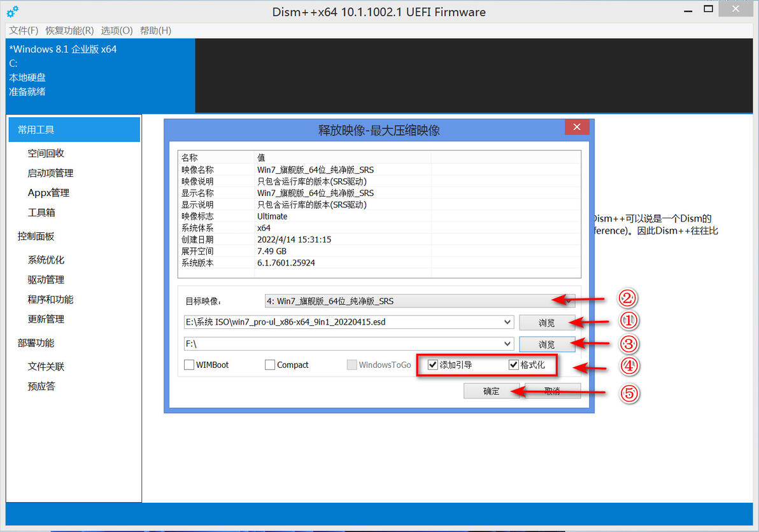This screenshot has height=532, width=759.
Task: Select the Windows 8.1 企业版 x64 system tile
Action: click(101, 76)
